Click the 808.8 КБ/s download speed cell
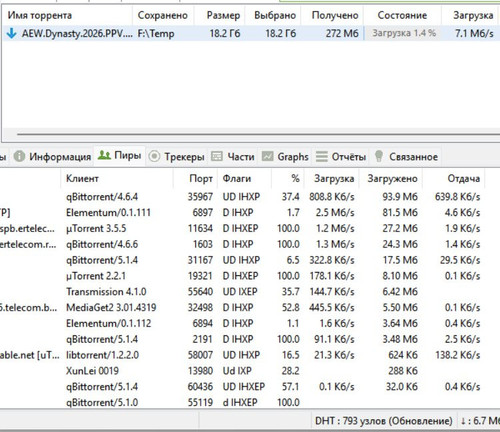 tap(332, 197)
